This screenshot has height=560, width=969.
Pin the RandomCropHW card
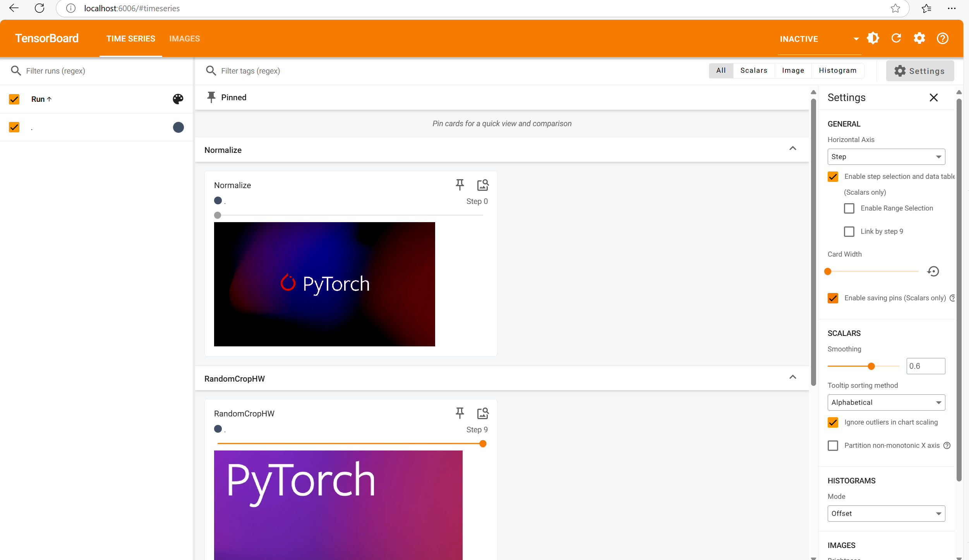(460, 413)
